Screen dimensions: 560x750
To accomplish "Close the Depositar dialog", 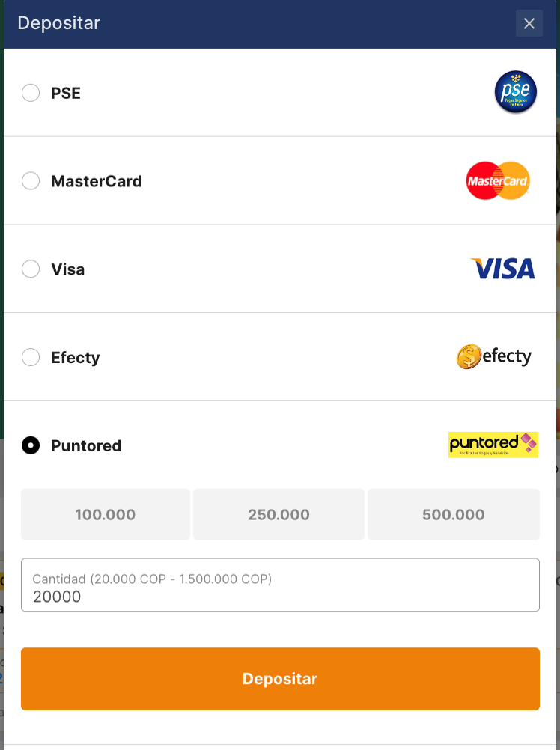I will [x=529, y=23].
